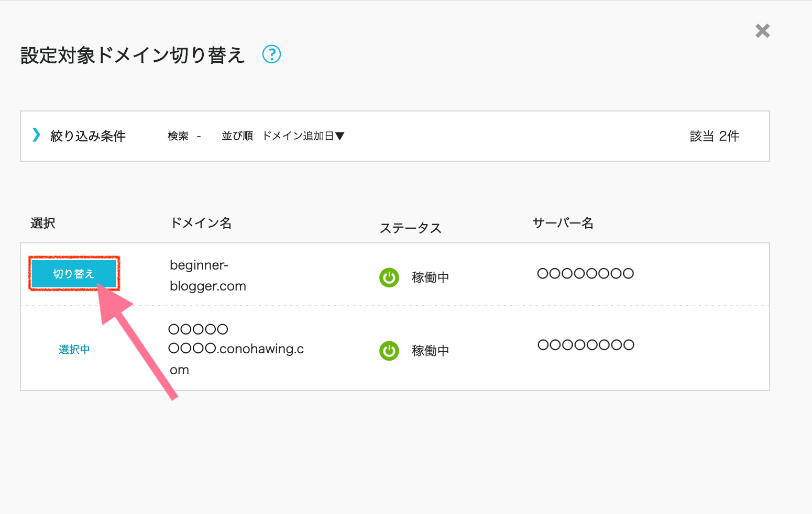The height and width of the screenshot is (514, 812).
Task: Click the 切り替え button for beginner-blogger.com
Action: pos(74,274)
